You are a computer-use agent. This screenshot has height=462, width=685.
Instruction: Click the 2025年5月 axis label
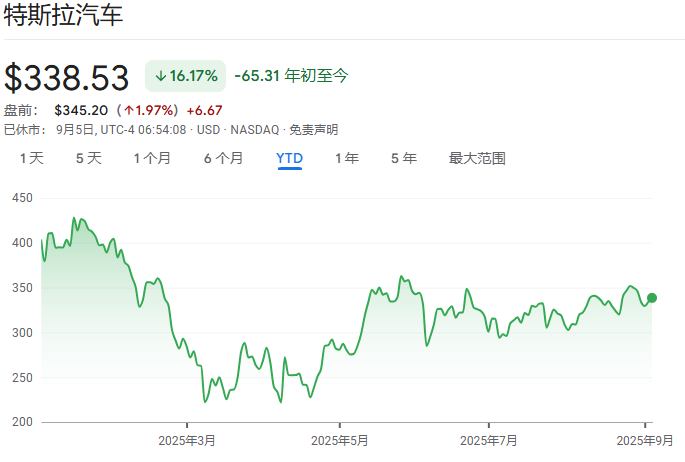339,441
